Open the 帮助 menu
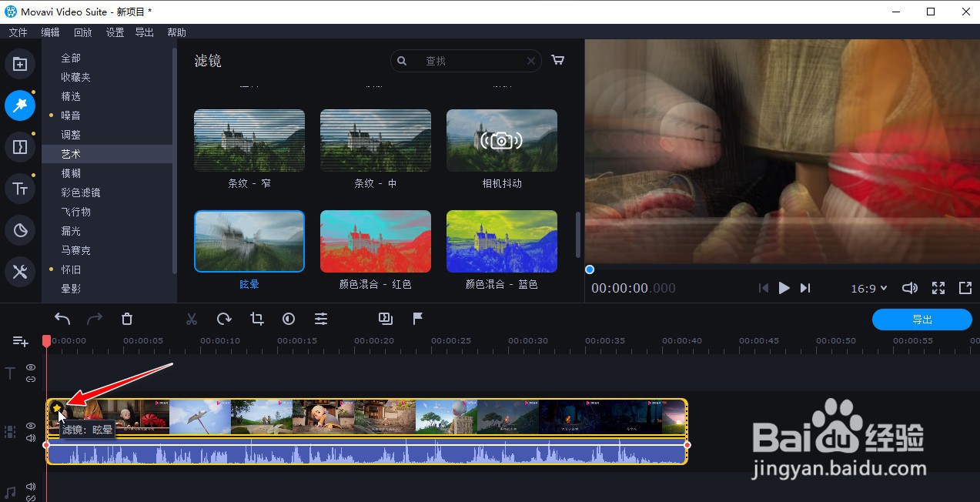This screenshot has height=502, width=980. pos(176,32)
